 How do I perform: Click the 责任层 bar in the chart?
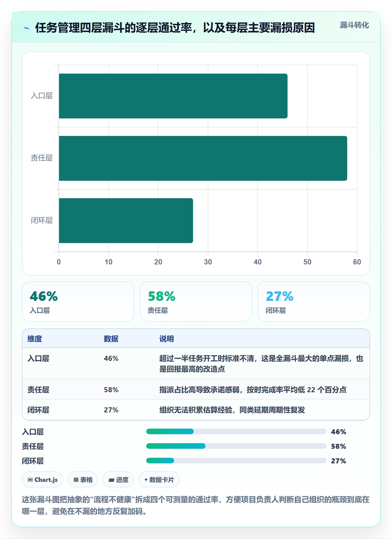[203, 158]
